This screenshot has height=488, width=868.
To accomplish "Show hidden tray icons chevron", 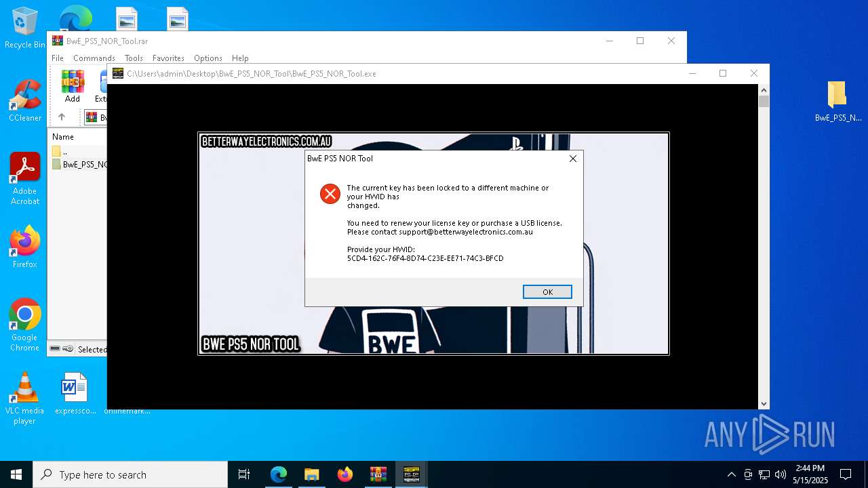I will pyautogui.click(x=731, y=474).
